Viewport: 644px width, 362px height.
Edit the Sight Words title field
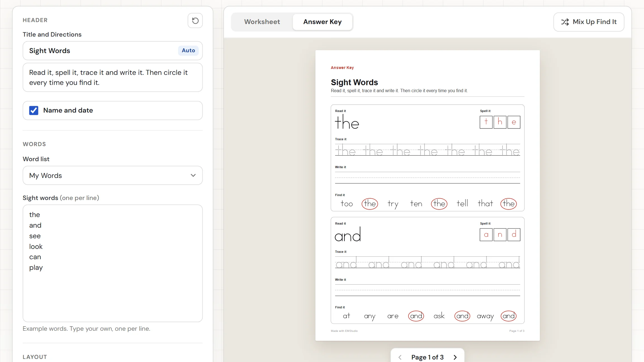point(113,51)
